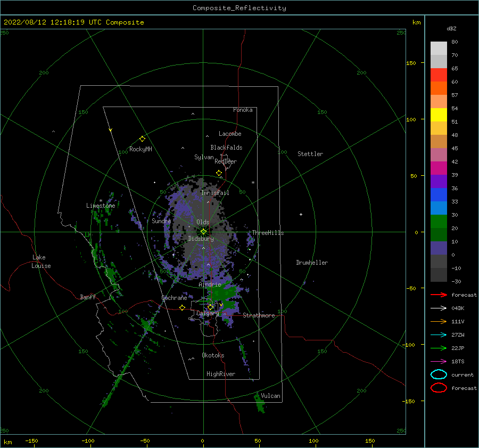The image size is (479, 448).
Task: Click the RedDeer city label
Action: pyautogui.click(x=226, y=161)
